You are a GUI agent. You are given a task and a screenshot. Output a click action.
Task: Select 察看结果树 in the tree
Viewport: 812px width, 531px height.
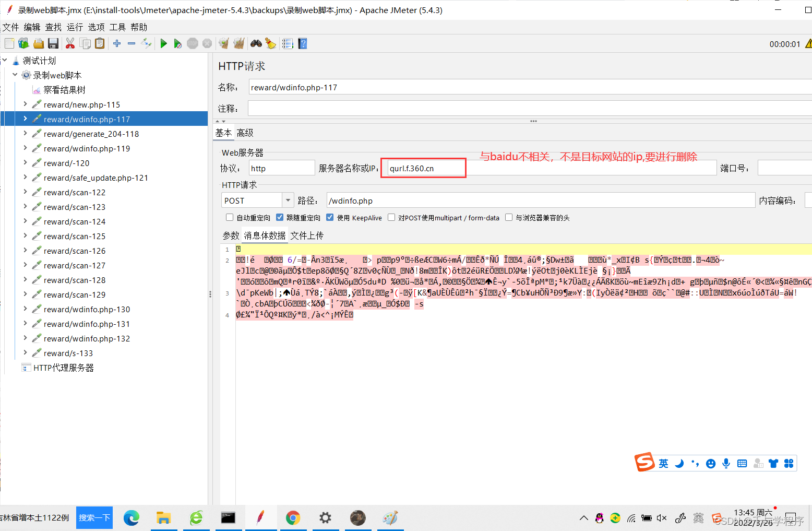65,90
